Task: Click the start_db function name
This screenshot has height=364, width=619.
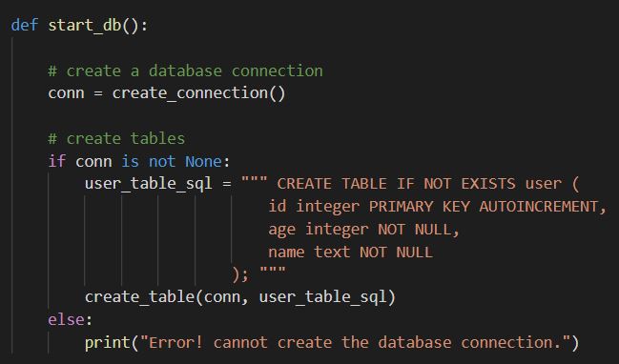Action: click(x=85, y=26)
